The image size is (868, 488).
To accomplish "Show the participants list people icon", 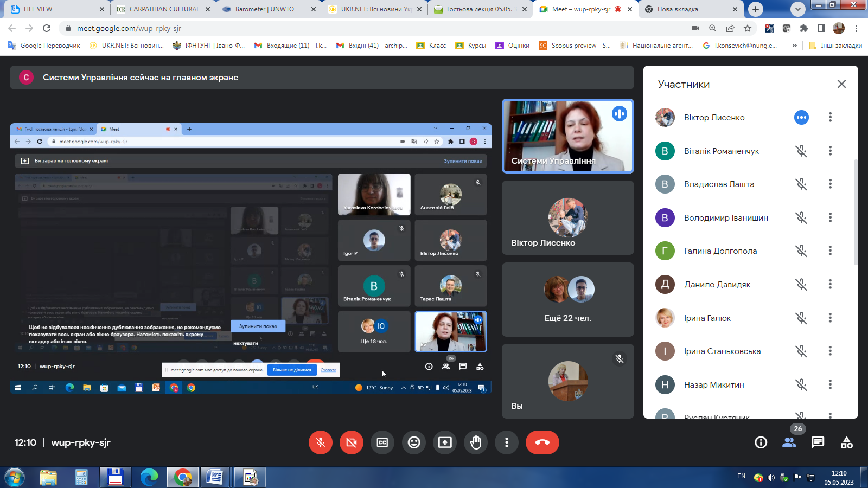I will click(x=789, y=442).
